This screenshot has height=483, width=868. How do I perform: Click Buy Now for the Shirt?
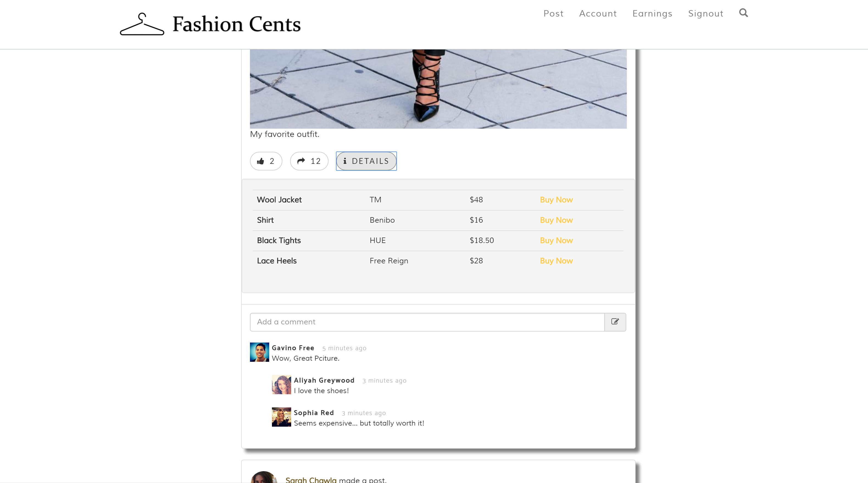556,220
